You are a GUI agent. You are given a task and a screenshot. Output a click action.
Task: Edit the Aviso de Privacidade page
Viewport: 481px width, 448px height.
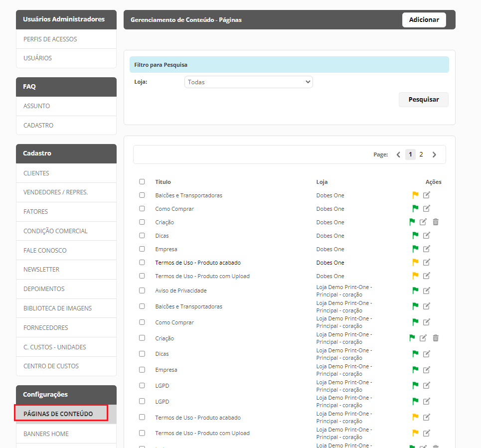click(426, 291)
